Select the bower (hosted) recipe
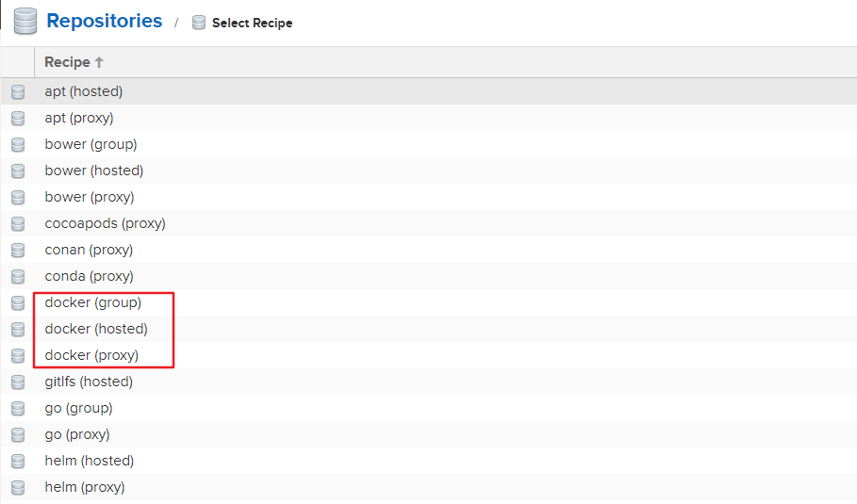The width and height of the screenshot is (857, 504). coord(93,171)
